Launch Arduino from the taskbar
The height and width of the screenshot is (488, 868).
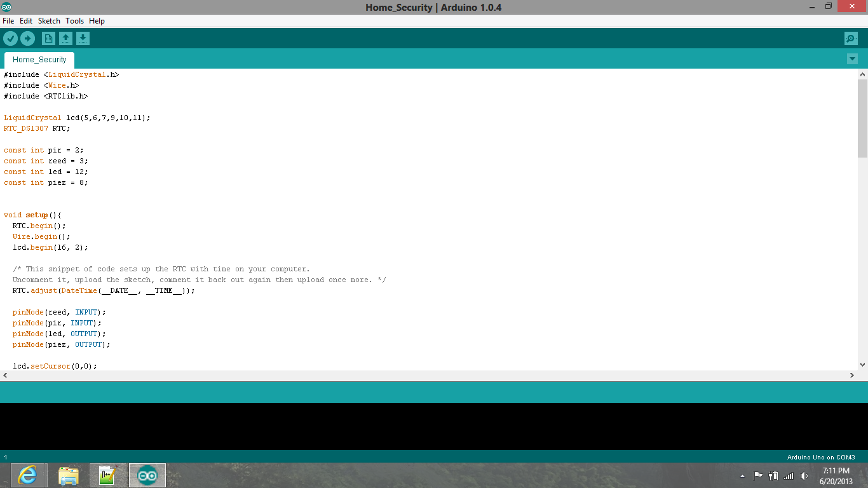click(147, 475)
